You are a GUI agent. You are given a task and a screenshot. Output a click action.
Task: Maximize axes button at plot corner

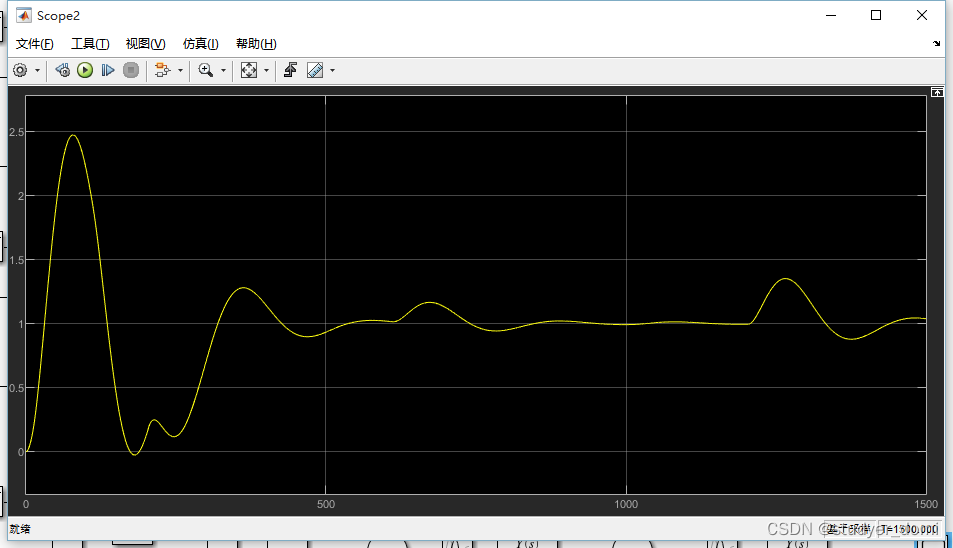pos(937,92)
